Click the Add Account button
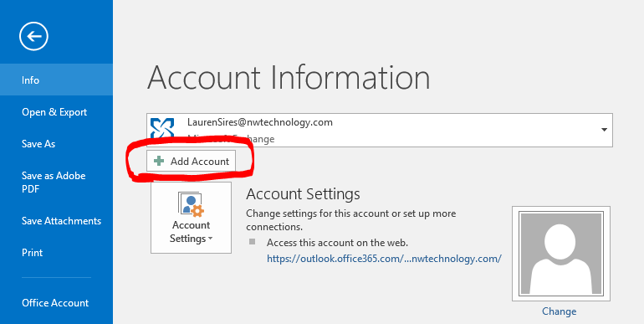This screenshot has width=644, height=324. (x=191, y=162)
